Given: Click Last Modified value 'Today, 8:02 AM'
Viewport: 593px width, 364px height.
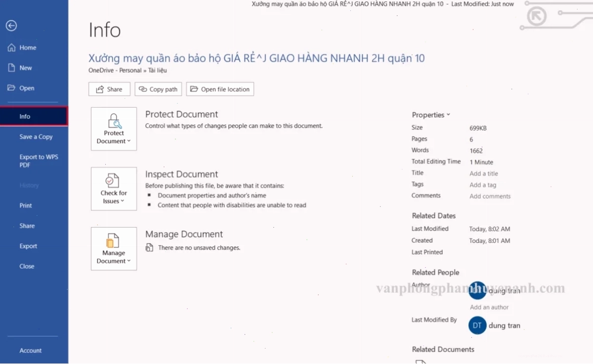Looking at the screenshot, I should 489,229.
